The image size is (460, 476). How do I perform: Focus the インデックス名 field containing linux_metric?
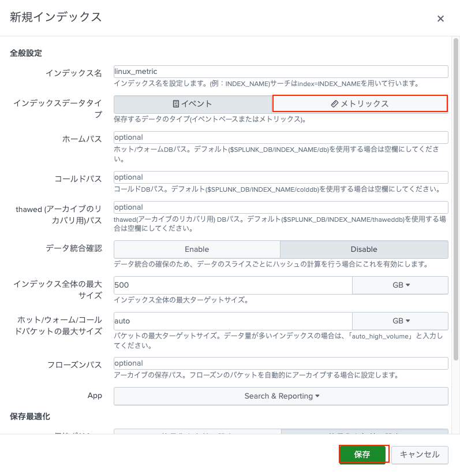tap(281, 72)
